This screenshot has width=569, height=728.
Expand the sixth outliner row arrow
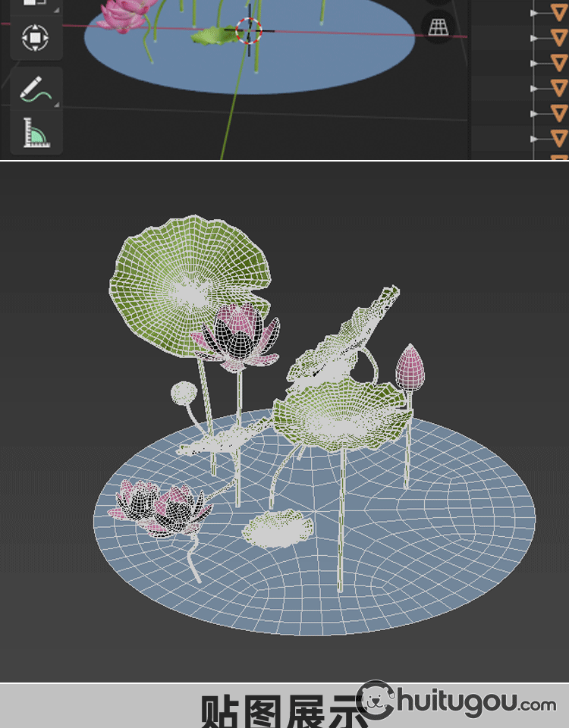coord(535,139)
